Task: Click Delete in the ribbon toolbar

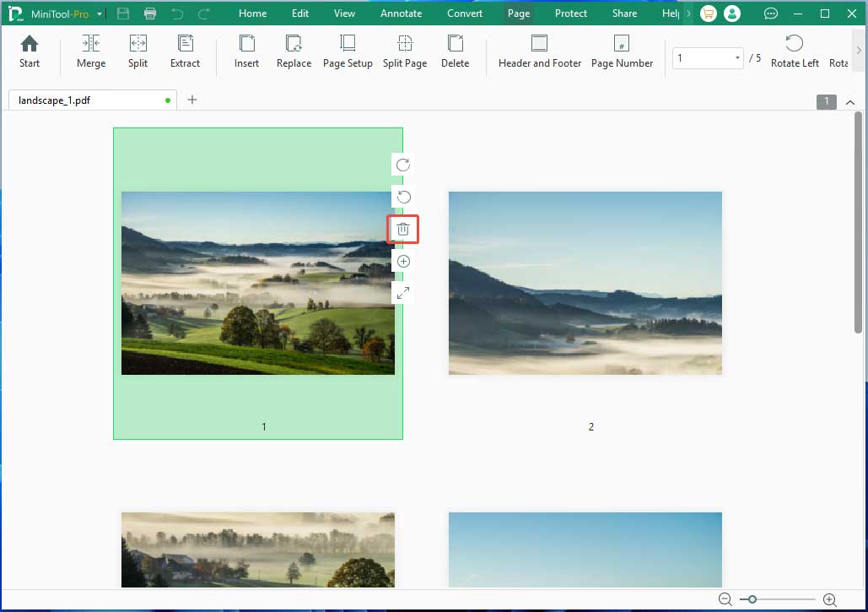Action: [x=455, y=51]
